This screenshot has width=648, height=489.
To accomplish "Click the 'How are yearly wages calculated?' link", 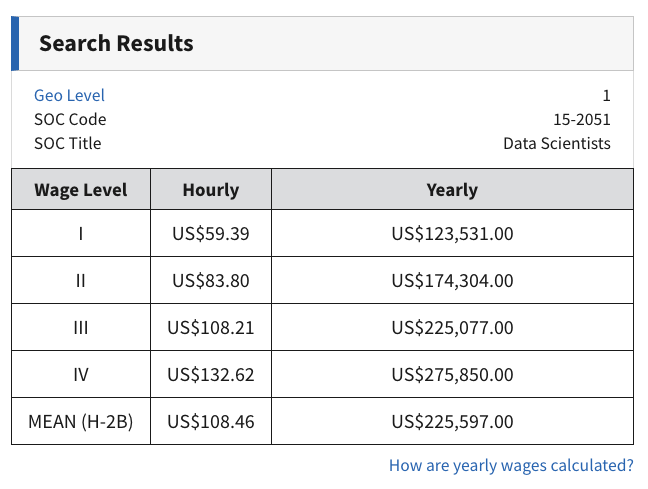I will click(511, 465).
